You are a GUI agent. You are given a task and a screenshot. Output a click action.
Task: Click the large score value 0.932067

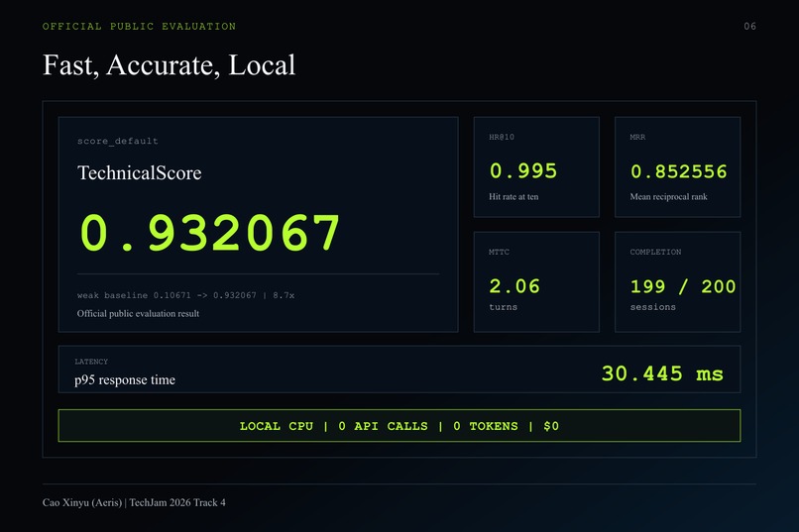point(209,233)
